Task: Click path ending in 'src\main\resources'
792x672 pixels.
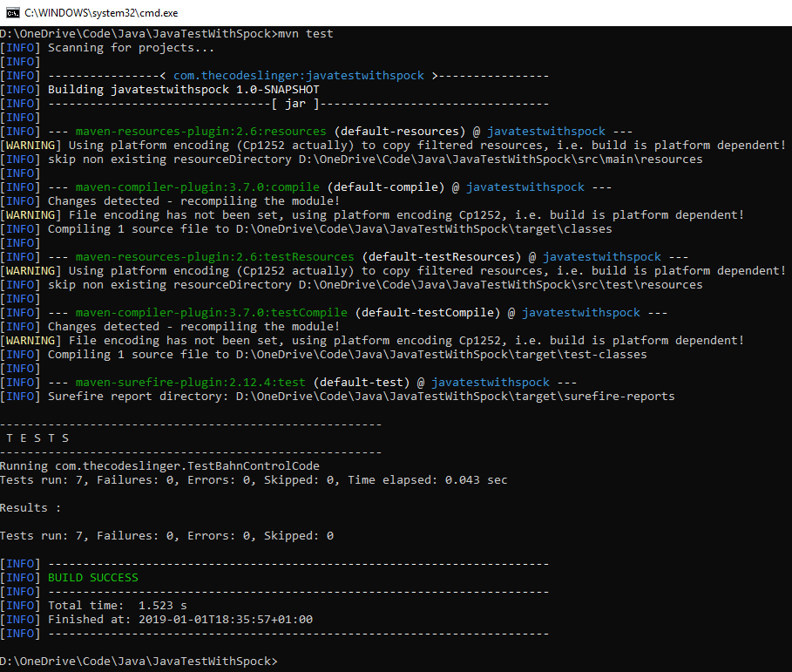Action: click(x=501, y=160)
